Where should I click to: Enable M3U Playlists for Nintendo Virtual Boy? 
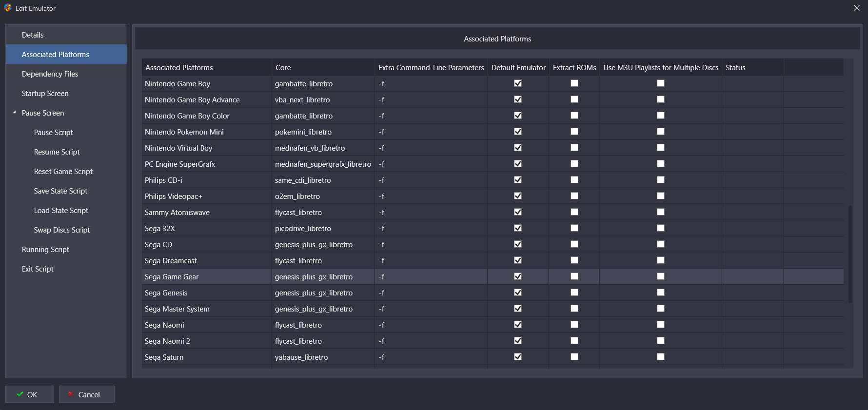pyautogui.click(x=661, y=148)
